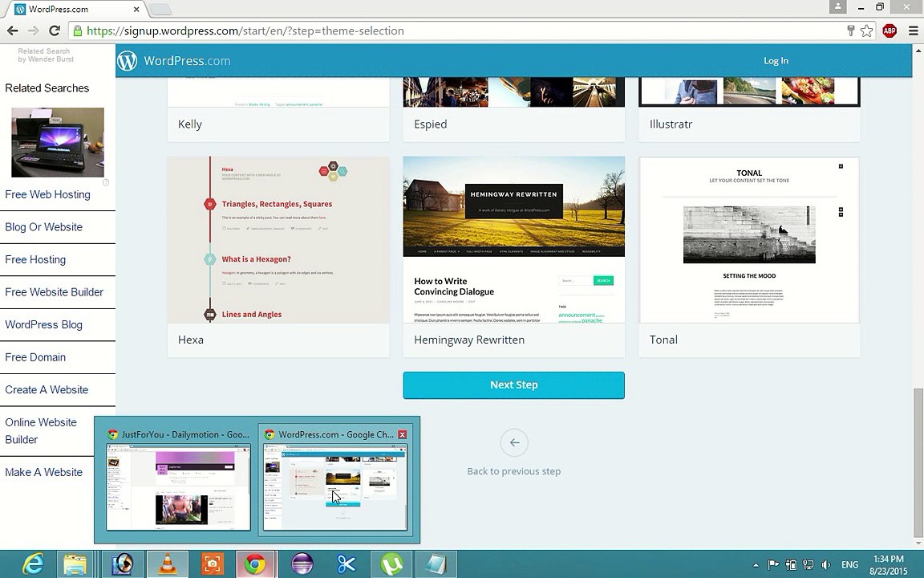Open VLC media player from taskbar
924x578 pixels.
click(168, 564)
